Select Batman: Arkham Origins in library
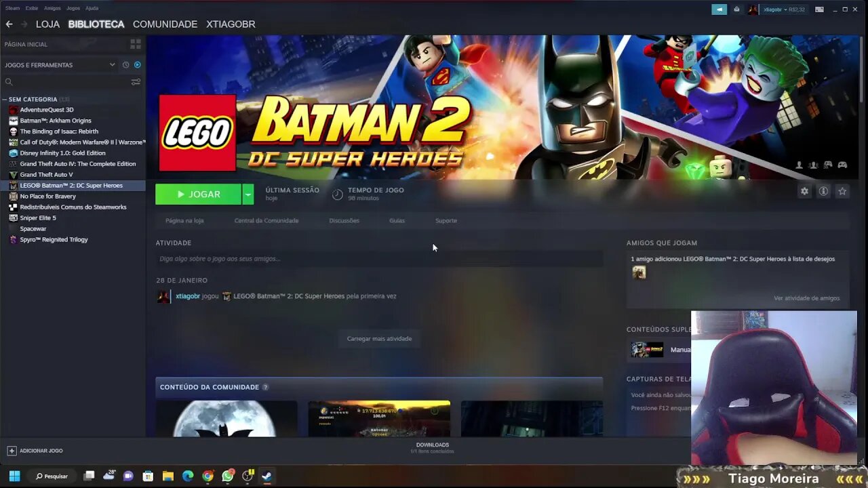Image resolution: width=868 pixels, height=488 pixels. pos(56,120)
